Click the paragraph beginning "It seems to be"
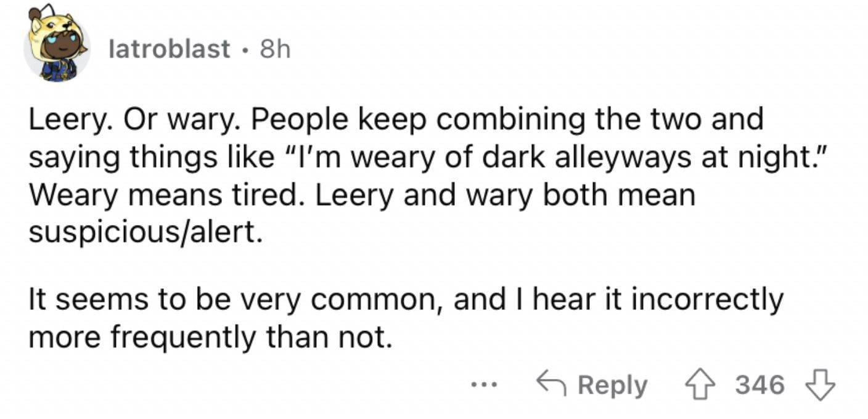Viewport: 868px width, 419px height. 406,319
